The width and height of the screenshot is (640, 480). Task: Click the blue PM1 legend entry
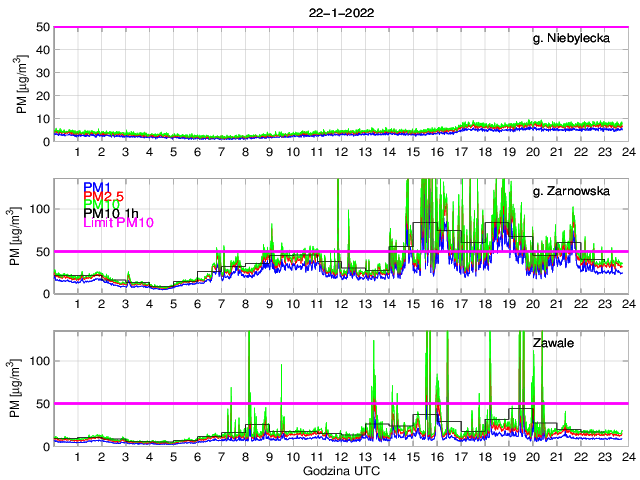point(97,187)
